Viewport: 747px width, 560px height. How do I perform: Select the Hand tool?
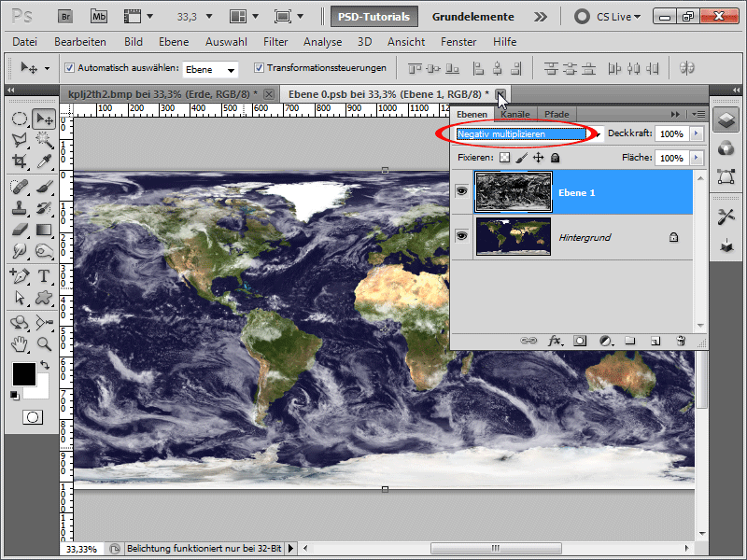pyautogui.click(x=19, y=343)
